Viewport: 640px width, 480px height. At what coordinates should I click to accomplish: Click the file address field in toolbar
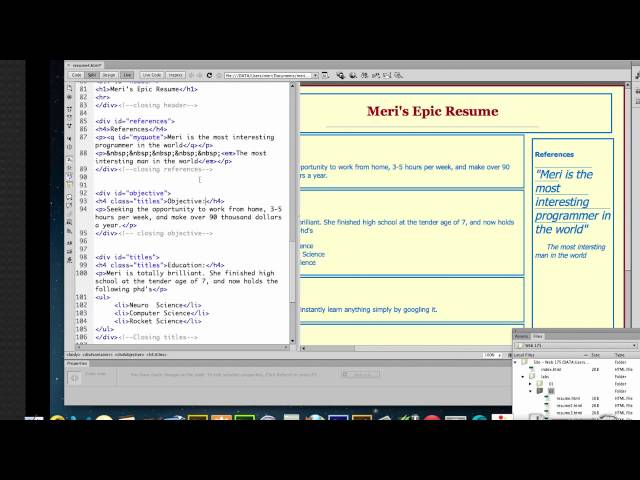(x=268, y=76)
